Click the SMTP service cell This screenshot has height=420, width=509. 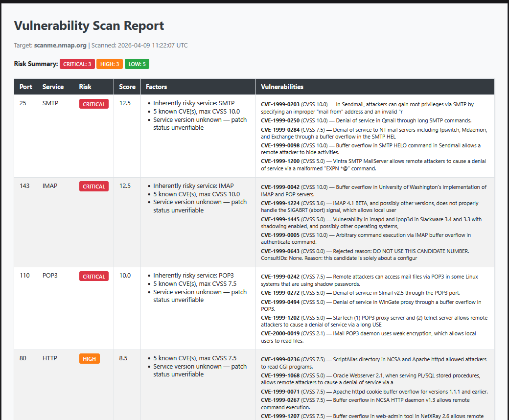50,103
